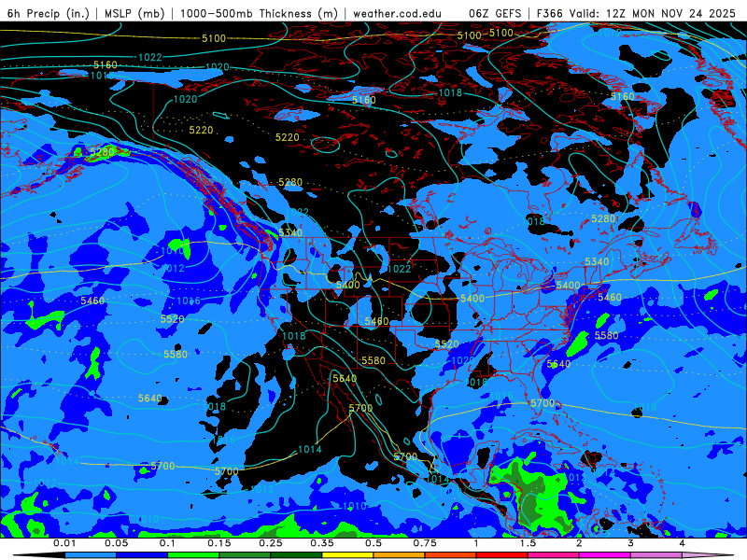Click the '5700' thickness label over Florida
The width and height of the screenshot is (747, 560).
(x=543, y=403)
